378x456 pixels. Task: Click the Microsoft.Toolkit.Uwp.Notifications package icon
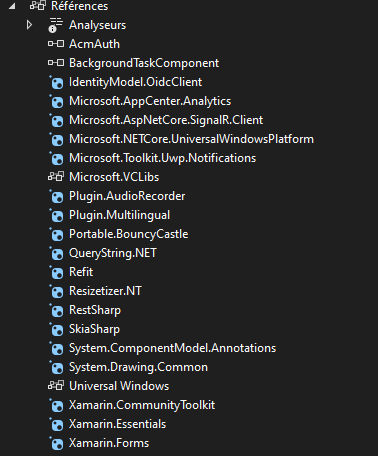click(57, 158)
